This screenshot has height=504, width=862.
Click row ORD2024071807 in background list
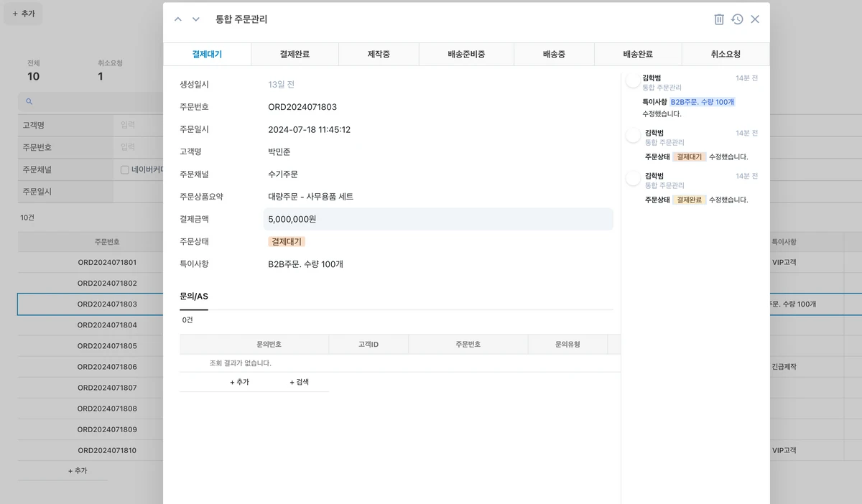[x=107, y=388]
